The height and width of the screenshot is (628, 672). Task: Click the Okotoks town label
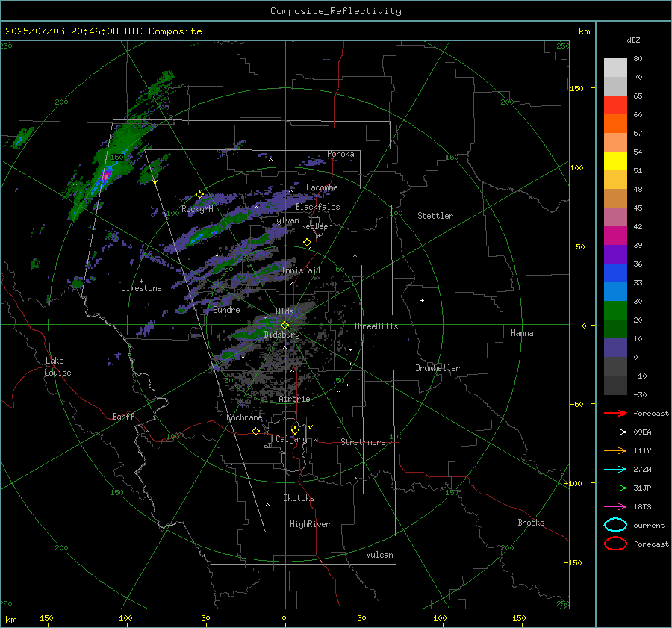pos(299,498)
